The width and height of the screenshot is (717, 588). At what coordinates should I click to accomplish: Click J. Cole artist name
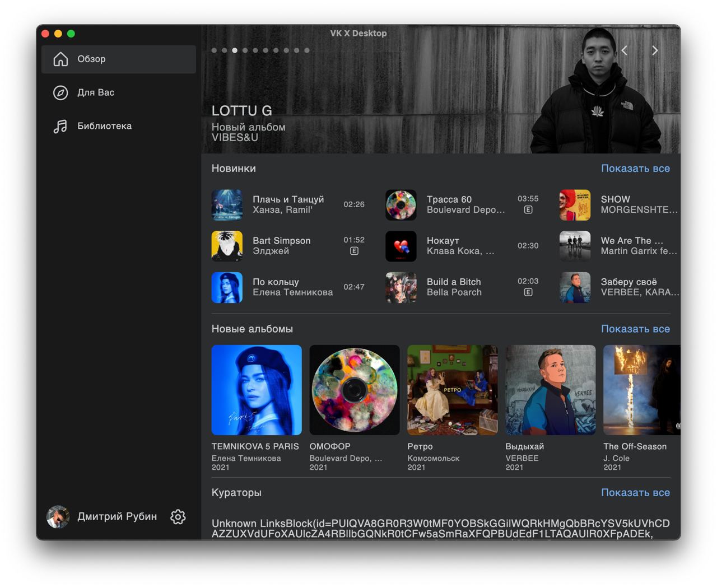tap(616, 458)
